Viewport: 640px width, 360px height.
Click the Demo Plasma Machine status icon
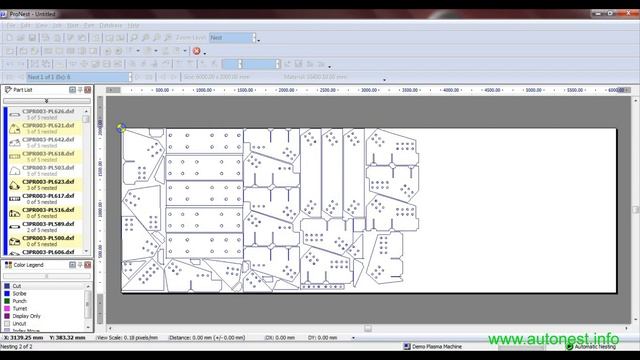pyautogui.click(x=407, y=347)
